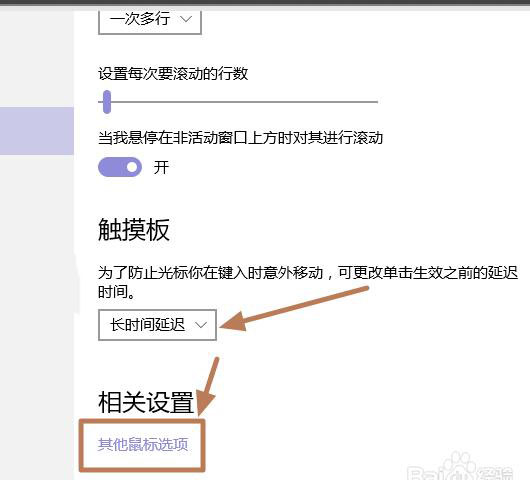Click the chevron arrow beside 一次多行
Image resolution: width=530 pixels, height=480 pixels.
tap(186, 19)
